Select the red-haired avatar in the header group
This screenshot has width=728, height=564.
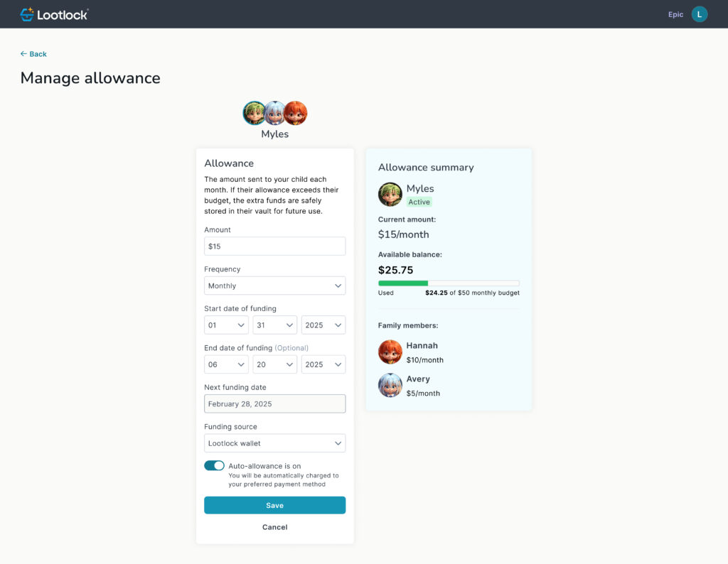(296, 113)
